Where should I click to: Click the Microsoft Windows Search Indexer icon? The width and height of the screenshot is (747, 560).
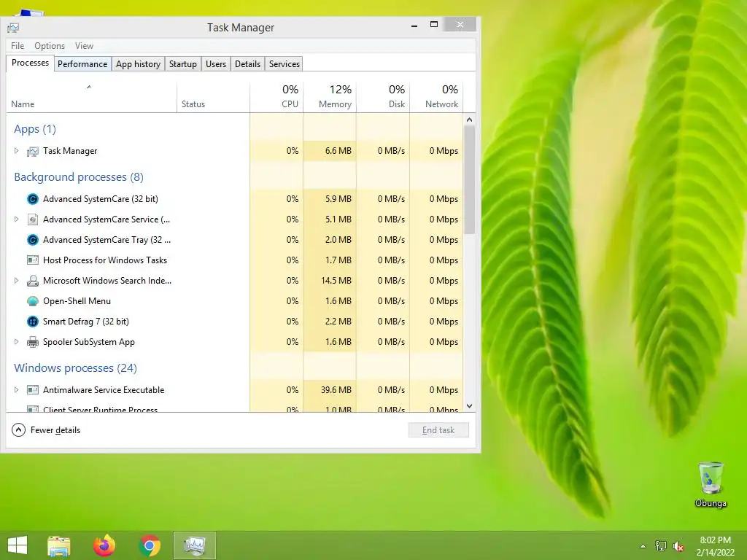[32, 281]
